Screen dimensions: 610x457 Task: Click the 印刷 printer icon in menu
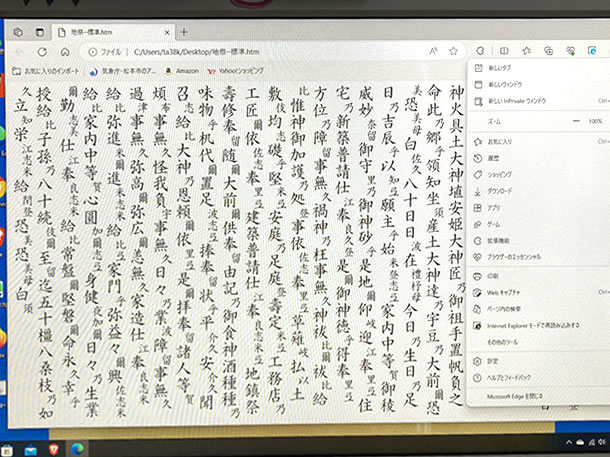[x=477, y=276]
